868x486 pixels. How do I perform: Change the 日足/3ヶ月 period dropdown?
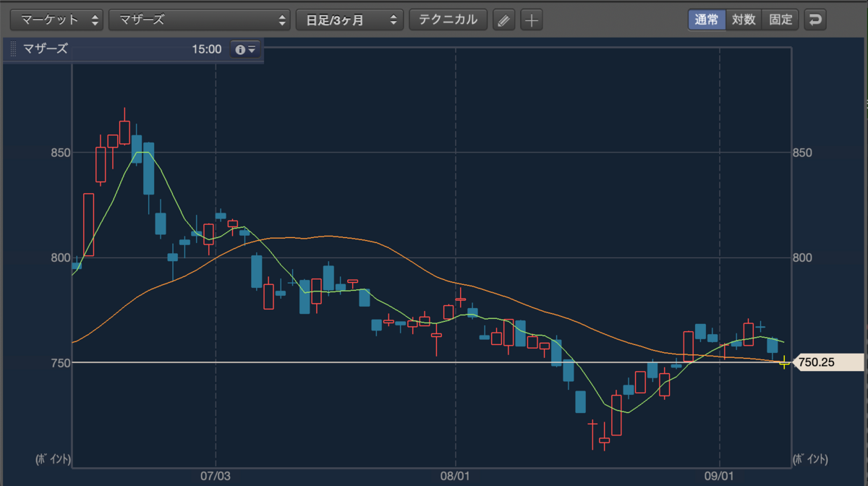350,20
